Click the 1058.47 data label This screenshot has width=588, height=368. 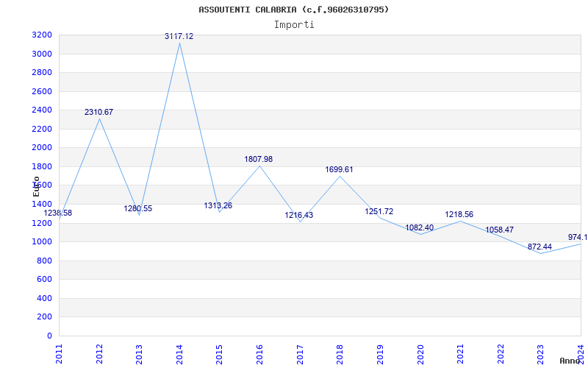[500, 230]
